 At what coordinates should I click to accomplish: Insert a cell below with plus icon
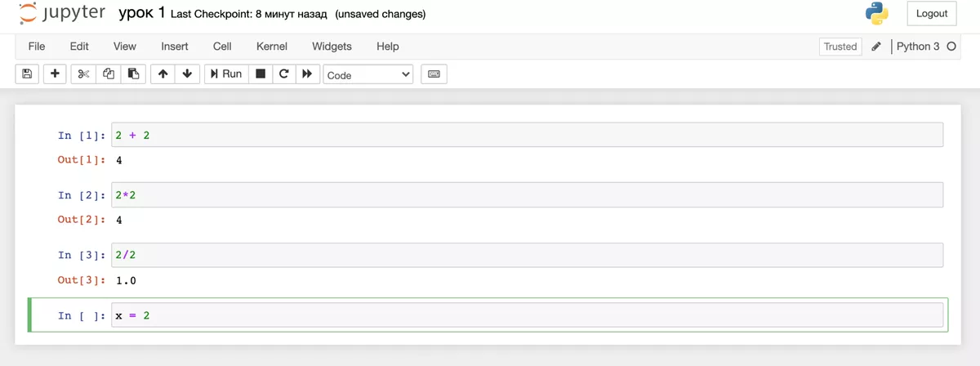tap(55, 74)
